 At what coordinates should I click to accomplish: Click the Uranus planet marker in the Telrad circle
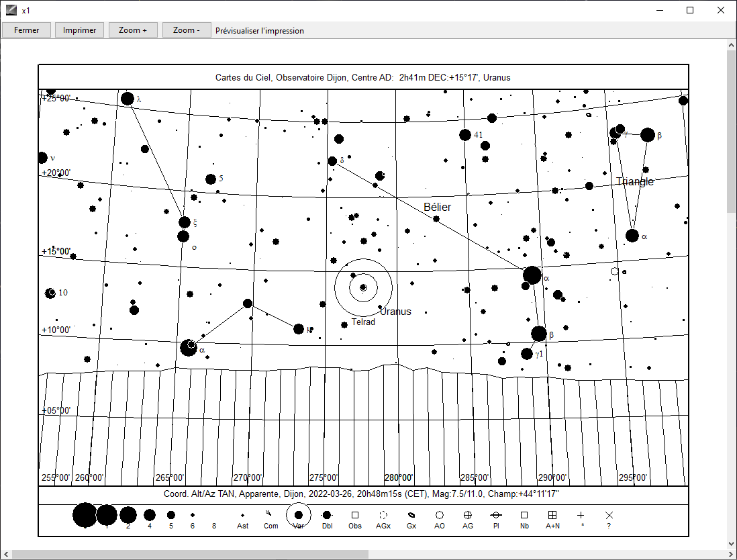[x=363, y=287]
